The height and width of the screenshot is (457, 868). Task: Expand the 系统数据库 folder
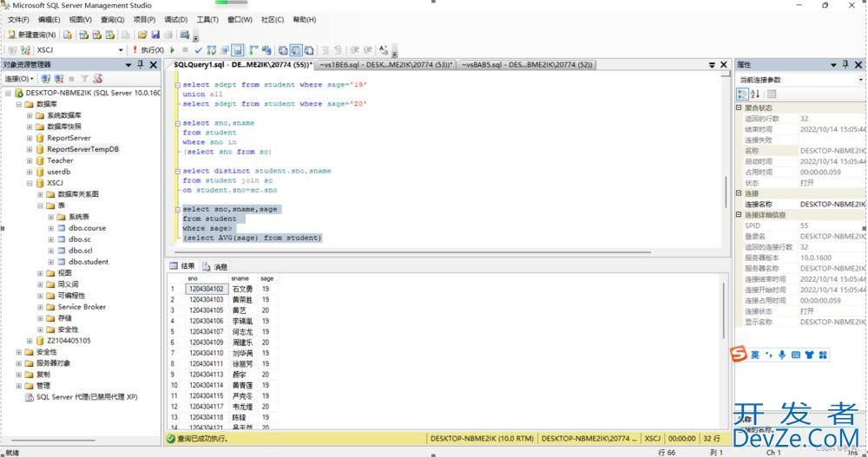point(30,115)
